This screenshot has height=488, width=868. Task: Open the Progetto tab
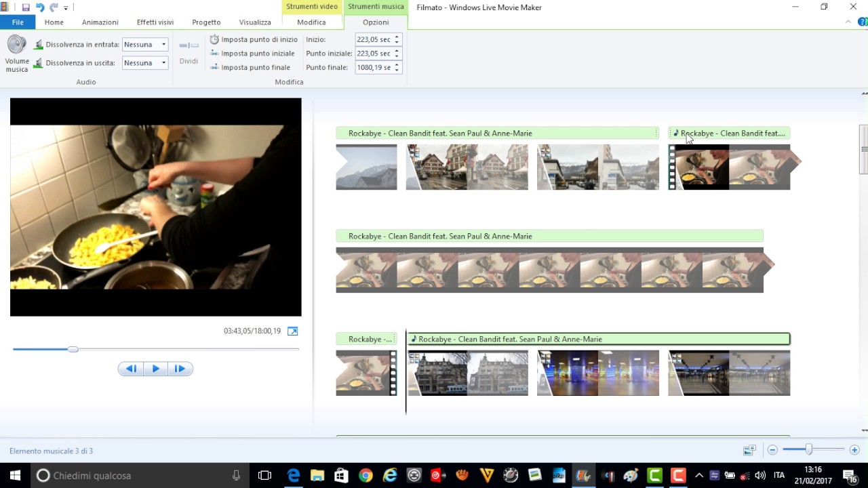click(x=206, y=22)
